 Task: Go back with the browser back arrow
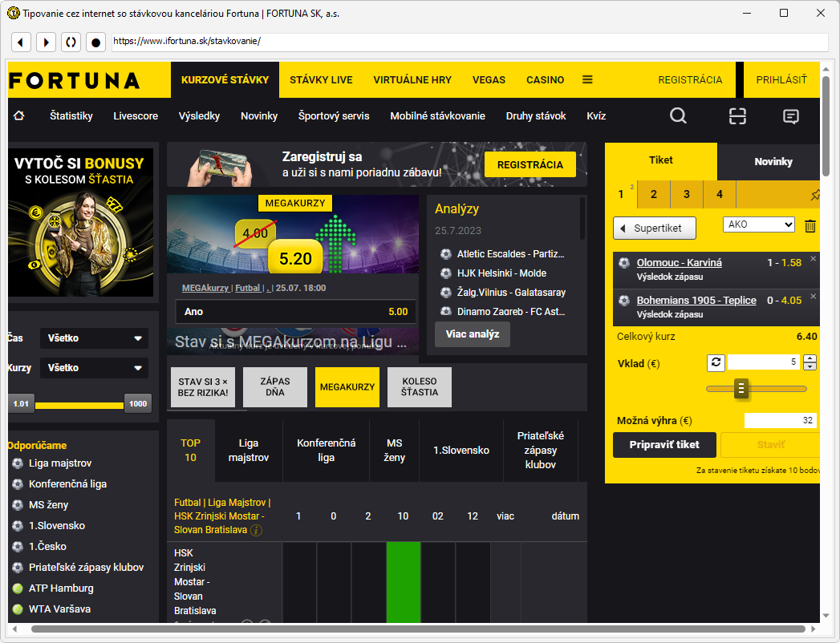pyautogui.click(x=21, y=42)
